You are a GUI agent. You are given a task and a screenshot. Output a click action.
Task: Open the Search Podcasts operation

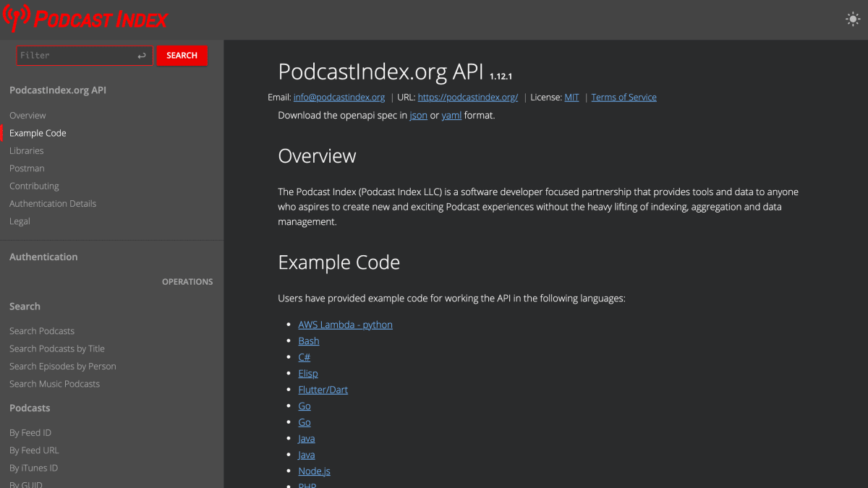42,331
